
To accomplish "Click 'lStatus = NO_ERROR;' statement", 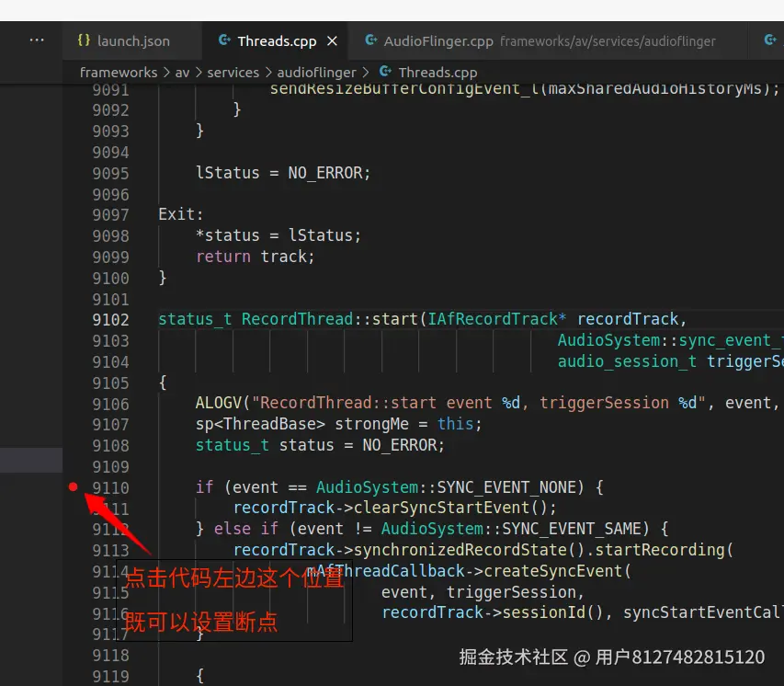I will (283, 173).
